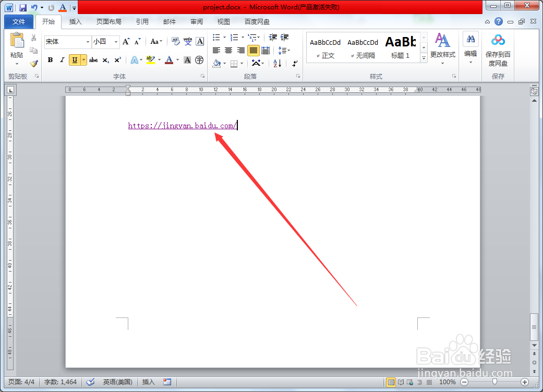Screen dimensions: 543x392
Task: Sort text with the A-Z sort icon
Action: (277, 63)
